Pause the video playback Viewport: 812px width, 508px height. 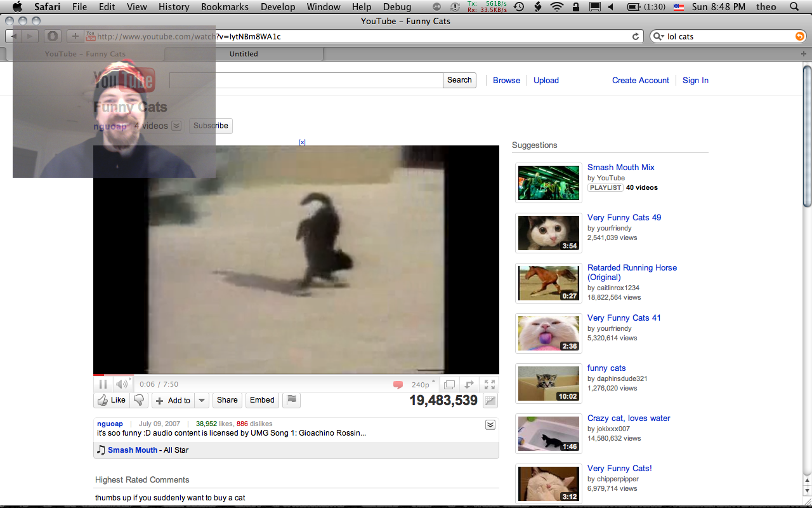pos(103,384)
